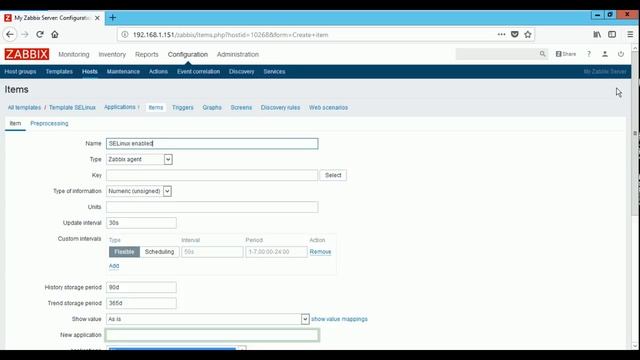Open the browser home page
The image size is (640, 360).
tap(55, 35)
